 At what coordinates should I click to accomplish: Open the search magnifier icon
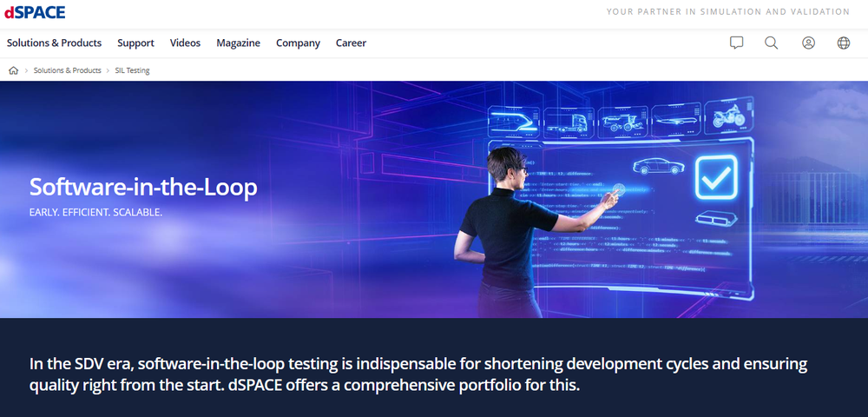[771, 43]
